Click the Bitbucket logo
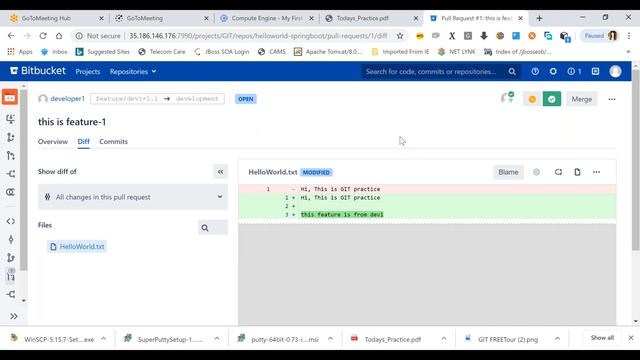This screenshot has height=360, width=640. point(38,71)
